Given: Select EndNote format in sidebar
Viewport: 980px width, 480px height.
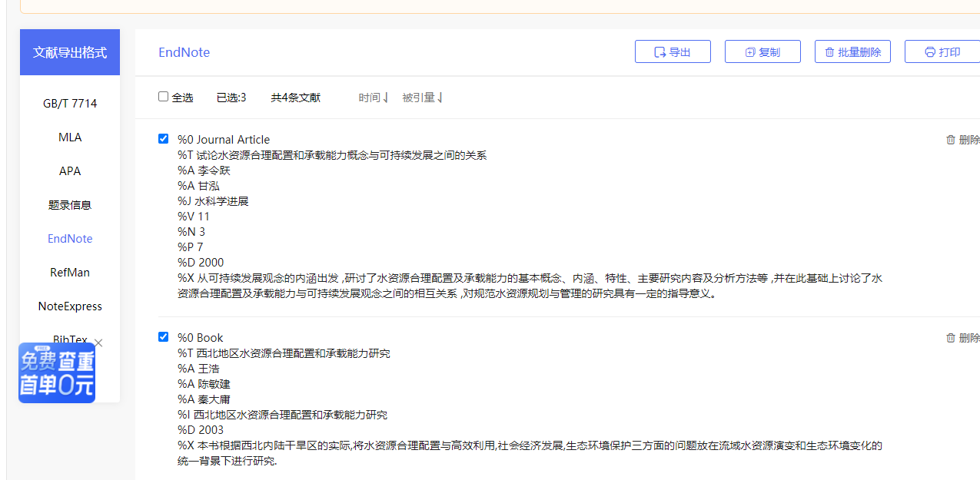Looking at the screenshot, I should 70,239.
